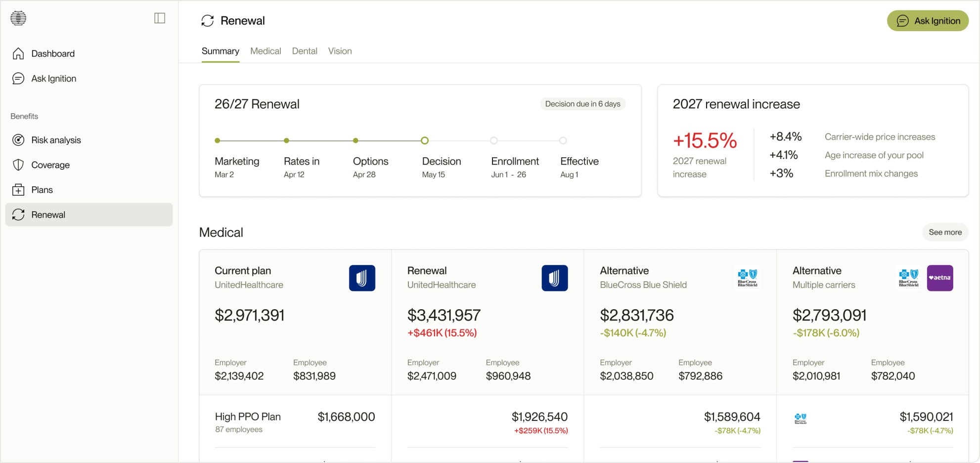Click the Options timeline dot

[356, 140]
